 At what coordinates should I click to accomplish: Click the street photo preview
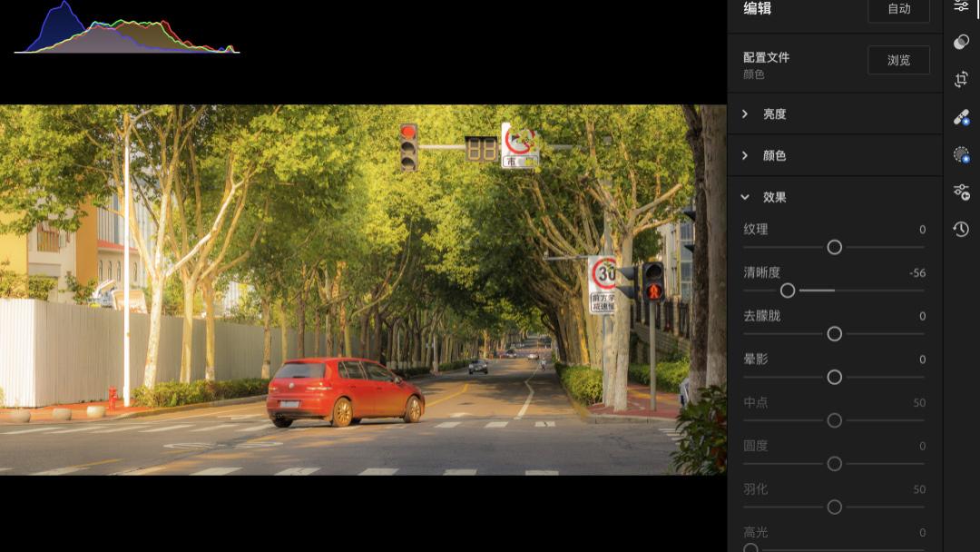[363, 290]
